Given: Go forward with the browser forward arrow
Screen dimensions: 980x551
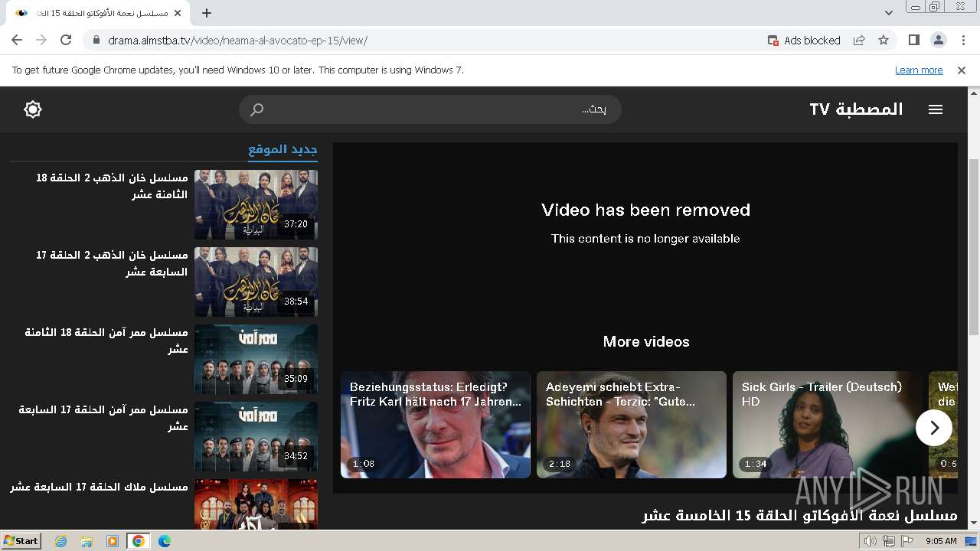Looking at the screenshot, I should 41,40.
